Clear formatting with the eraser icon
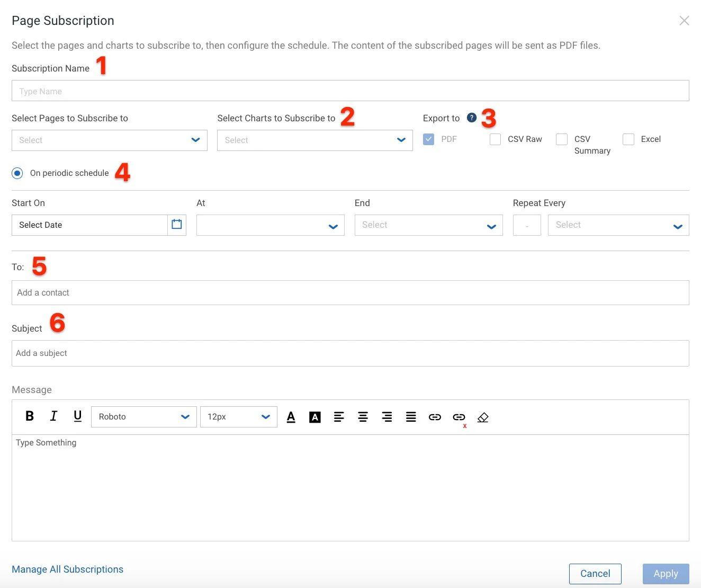This screenshot has width=701, height=588. (x=483, y=417)
